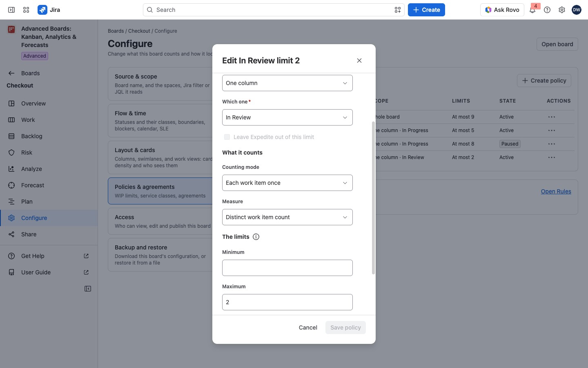Viewport: 588px width, 368px height.
Task: Click Ask Rovo button
Action: (x=502, y=10)
